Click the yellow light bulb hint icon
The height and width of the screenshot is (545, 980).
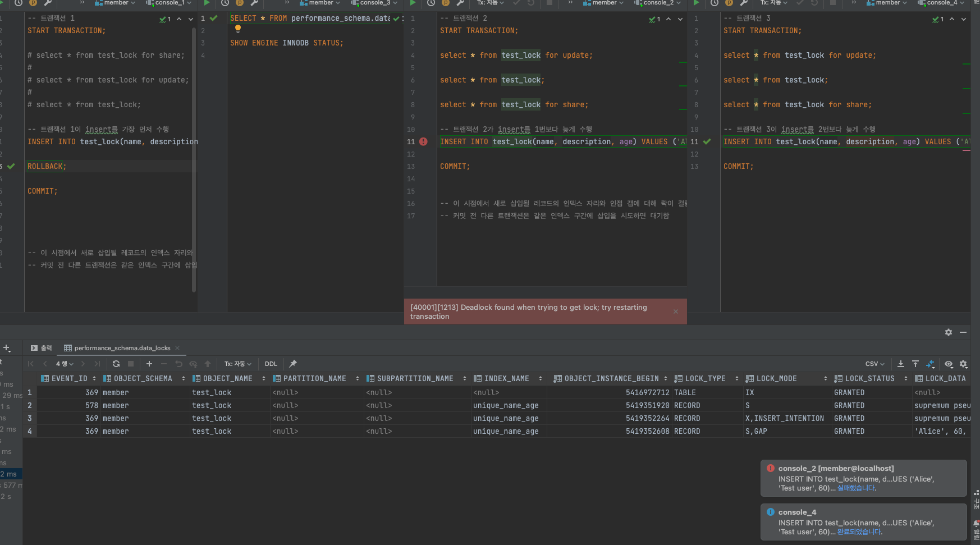[x=238, y=29]
